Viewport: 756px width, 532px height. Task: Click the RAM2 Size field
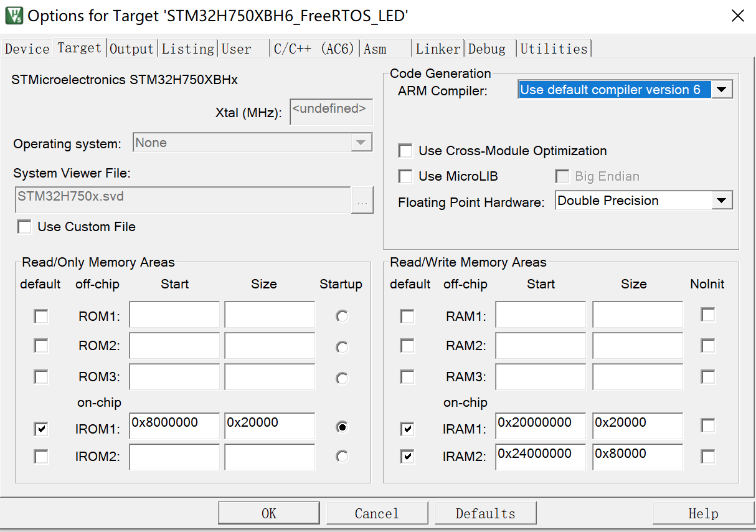coord(638,345)
